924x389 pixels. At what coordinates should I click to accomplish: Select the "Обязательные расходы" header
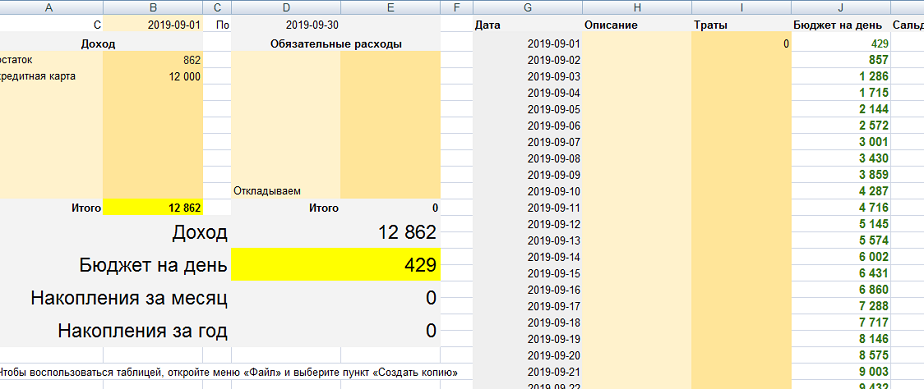click(336, 44)
